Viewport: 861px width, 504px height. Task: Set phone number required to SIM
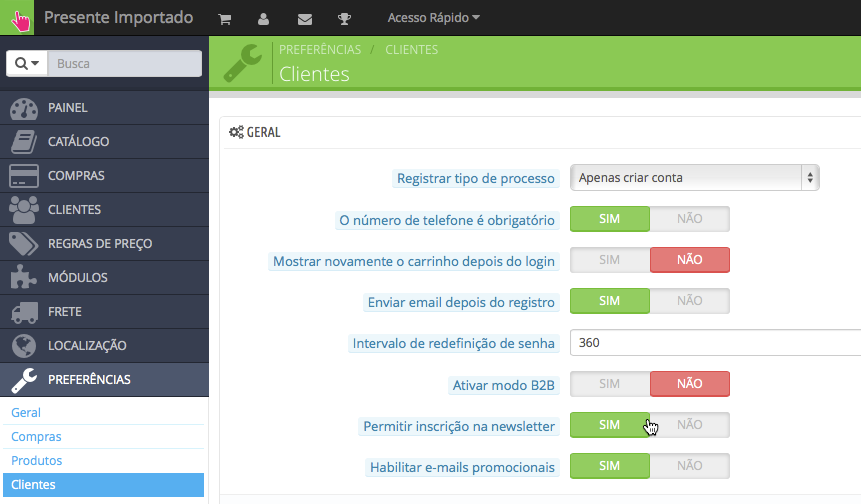tap(610, 219)
